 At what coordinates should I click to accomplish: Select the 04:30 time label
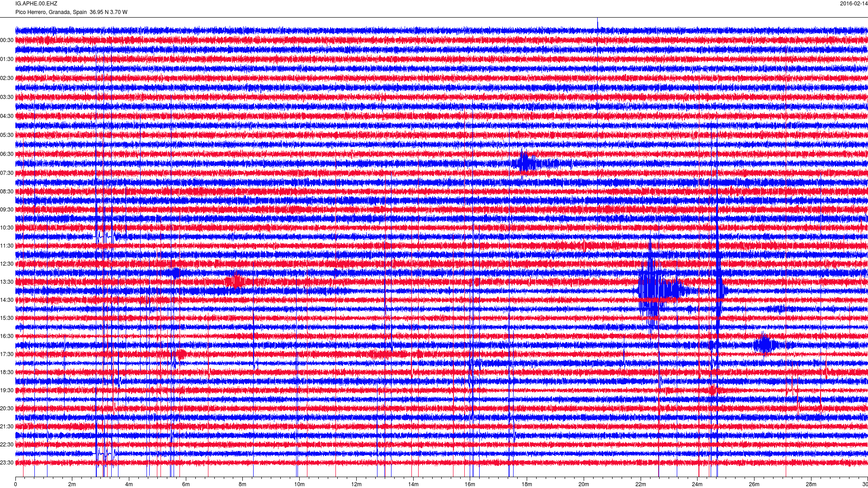coord(7,116)
